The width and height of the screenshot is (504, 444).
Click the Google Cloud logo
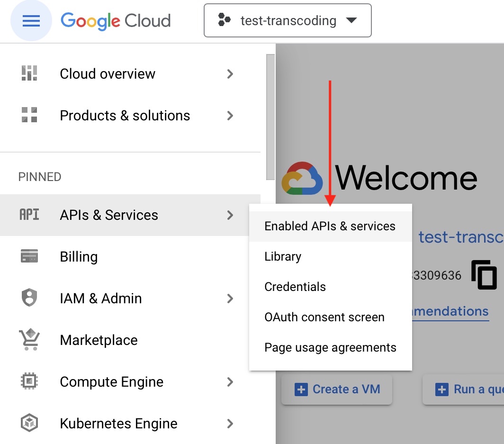[x=116, y=21]
